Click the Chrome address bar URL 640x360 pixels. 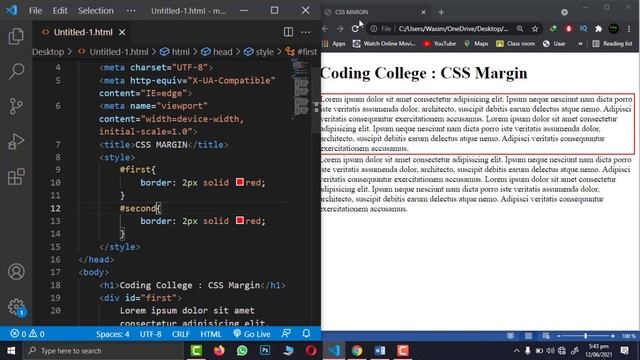click(453, 29)
